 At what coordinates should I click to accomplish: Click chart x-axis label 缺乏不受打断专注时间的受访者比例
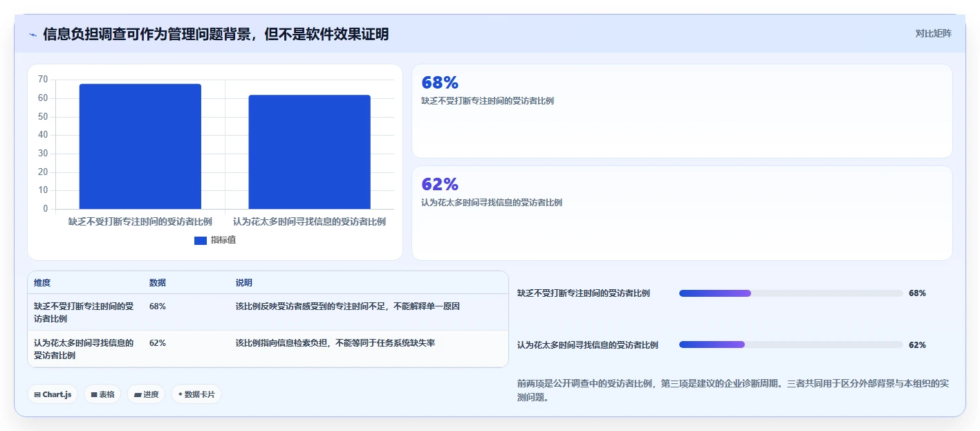140,222
